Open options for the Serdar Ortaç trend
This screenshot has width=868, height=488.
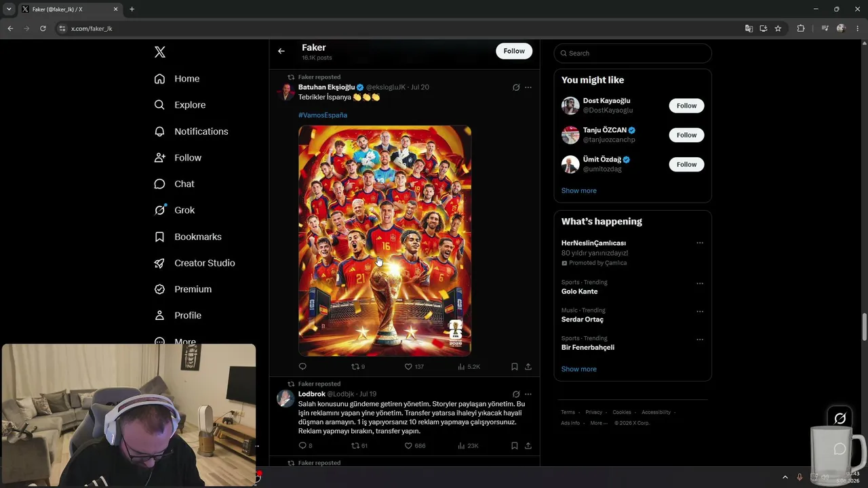tap(700, 312)
